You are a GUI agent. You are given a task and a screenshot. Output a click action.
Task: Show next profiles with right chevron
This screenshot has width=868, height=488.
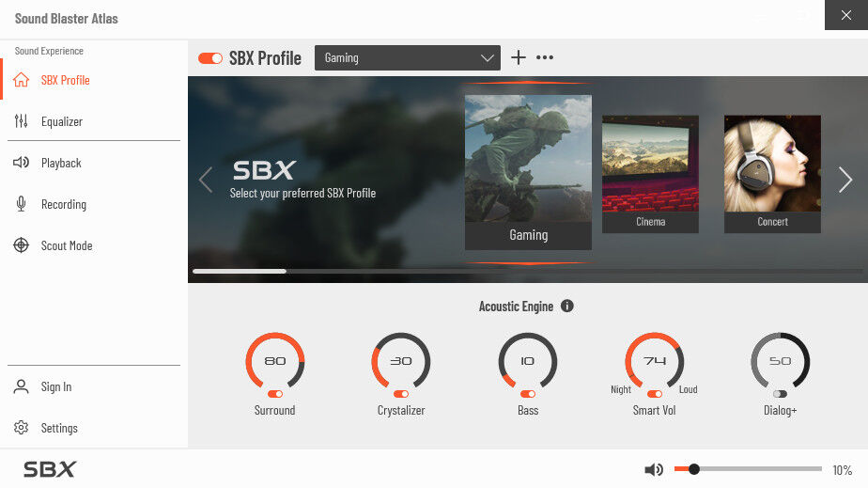point(845,180)
